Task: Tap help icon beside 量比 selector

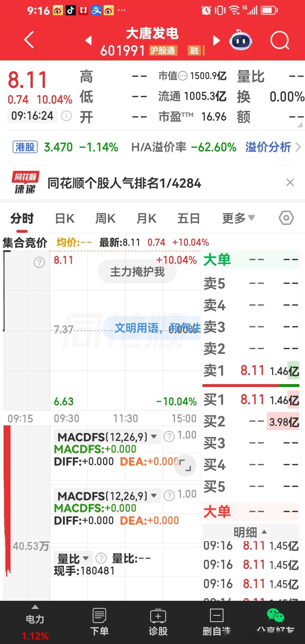Action: point(101,558)
